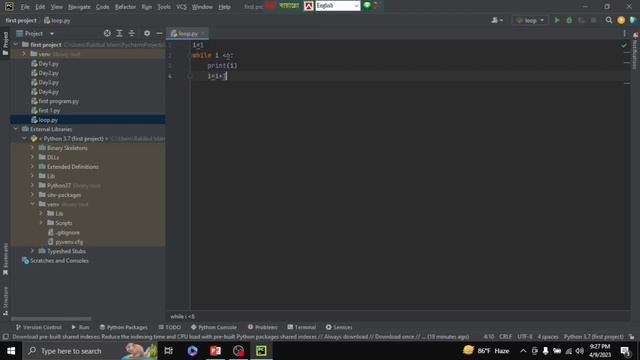The image size is (640, 360).
Task: Open editor tabs three-dot options menu
Action: pos(624,33)
